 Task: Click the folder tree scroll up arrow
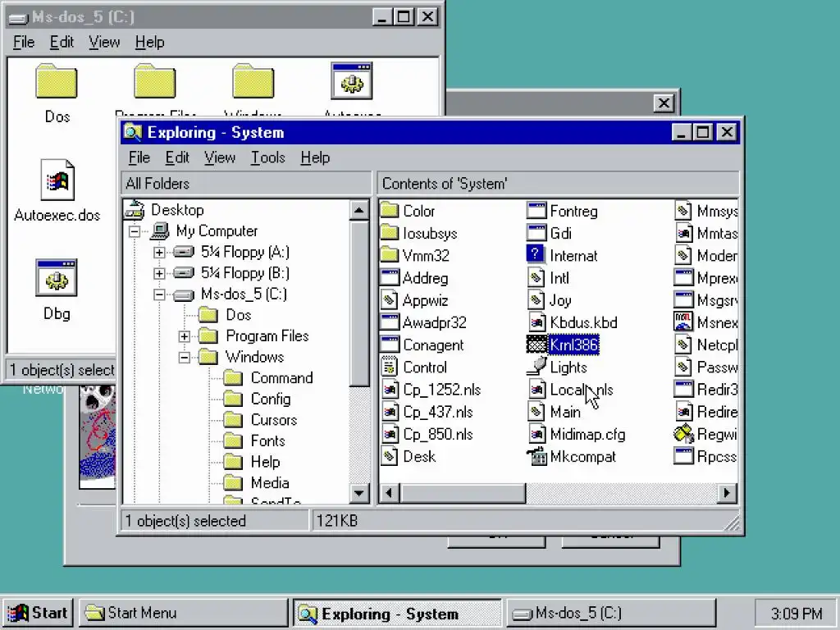[x=359, y=210]
